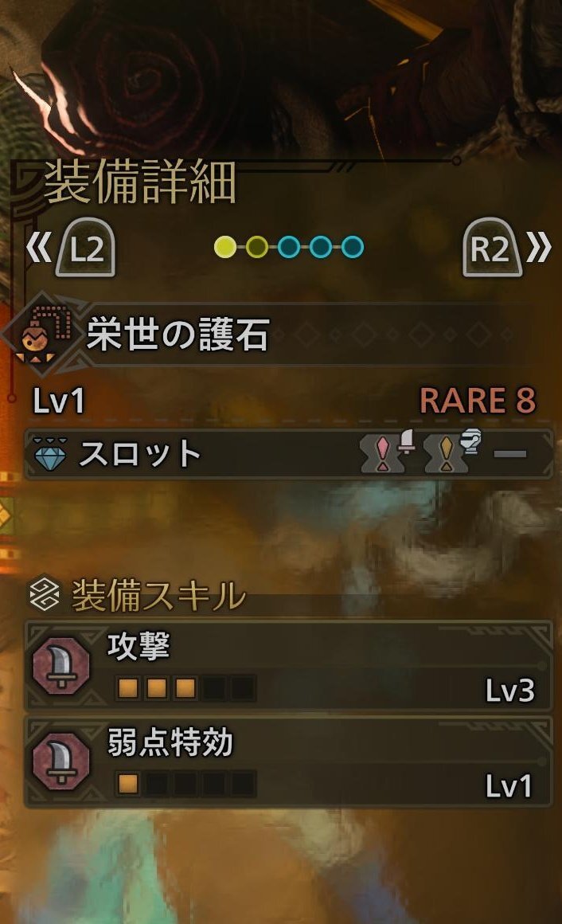Click the 装備スキル section header icon
This screenshot has height=924, width=562.
(x=45, y=593)
